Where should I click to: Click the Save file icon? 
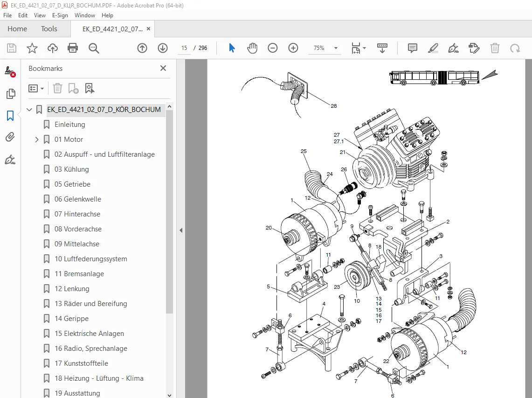[x=12, y=48]
